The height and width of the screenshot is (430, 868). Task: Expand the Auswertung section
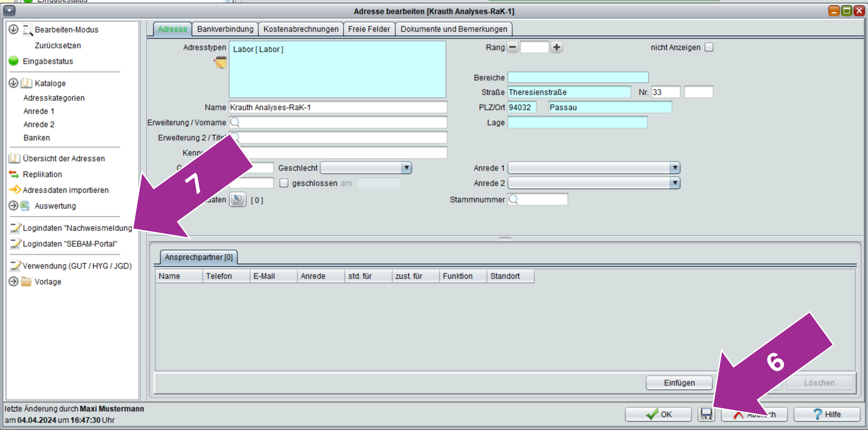coord(13,206)
